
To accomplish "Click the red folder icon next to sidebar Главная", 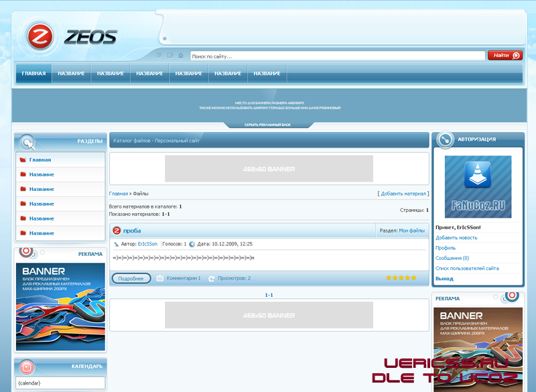I will (23, 160).
